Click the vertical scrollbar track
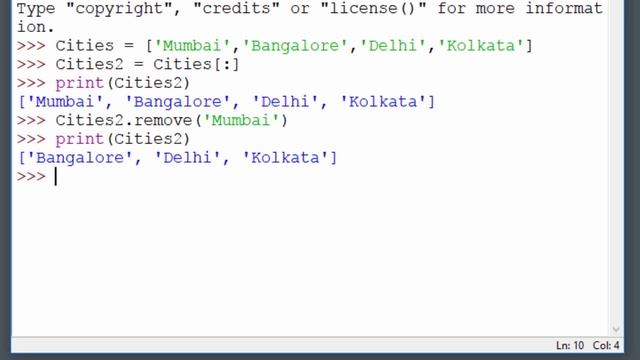Image resolution: width=640 pixels, height=360 pixels. coord(616,163)
